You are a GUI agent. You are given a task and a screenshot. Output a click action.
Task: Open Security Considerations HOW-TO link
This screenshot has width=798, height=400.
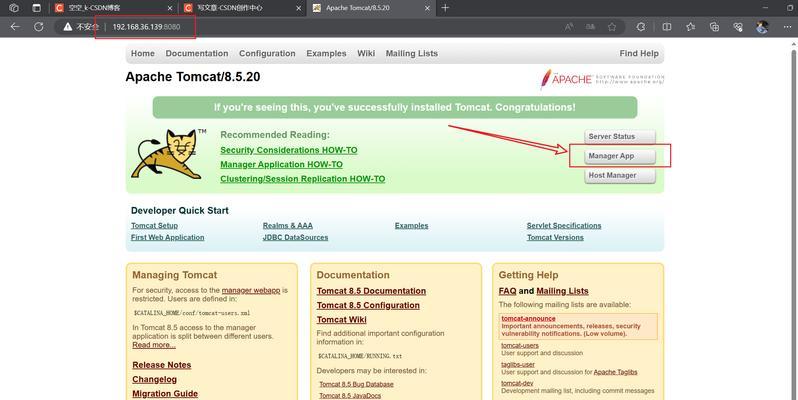point(289,150)
